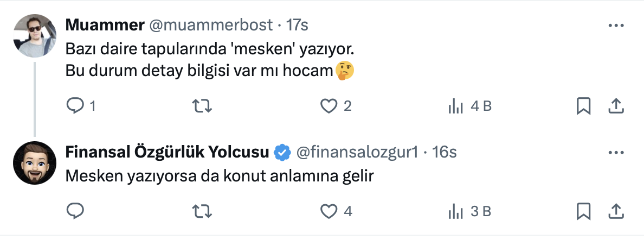
Task: Bookmark Finansal Özgürlük Yolcusu's reply
Action: pyautogui.click(x=583, y=211)
